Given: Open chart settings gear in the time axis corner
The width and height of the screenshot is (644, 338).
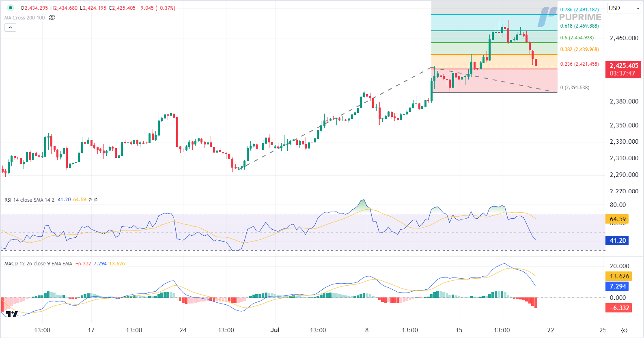Looking at the screenshot, I should point(624,330).
